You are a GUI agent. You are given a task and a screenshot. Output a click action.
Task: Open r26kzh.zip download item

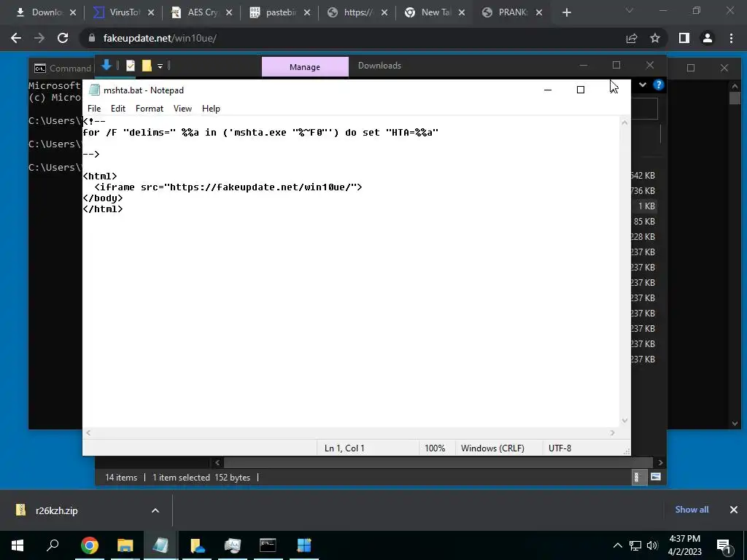[56, 511]
